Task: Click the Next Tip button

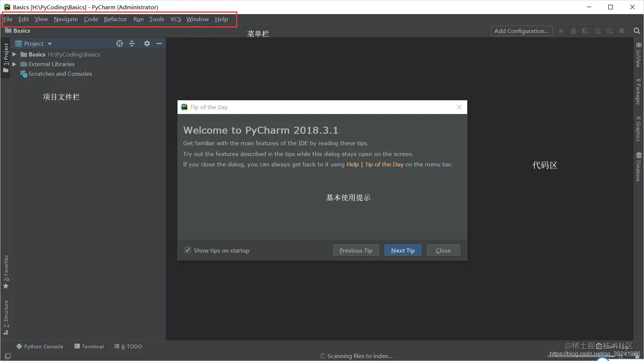Action: pos(402,250)
